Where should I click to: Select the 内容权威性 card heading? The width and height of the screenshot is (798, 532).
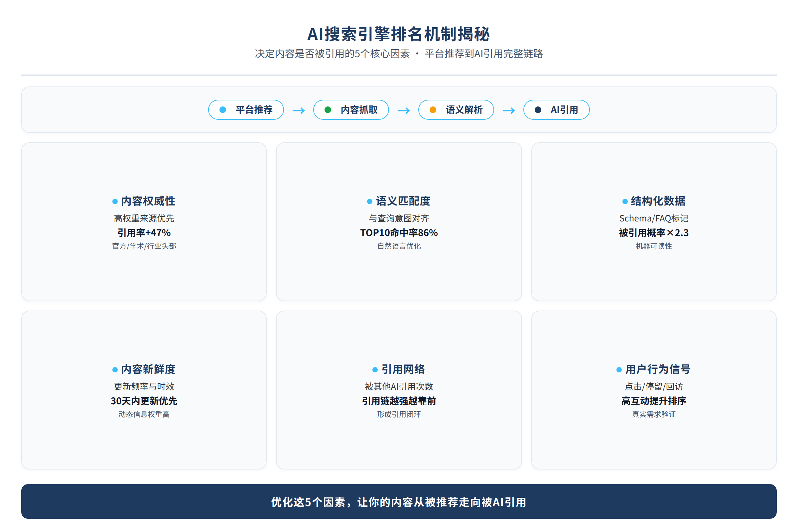pos(148,201)
